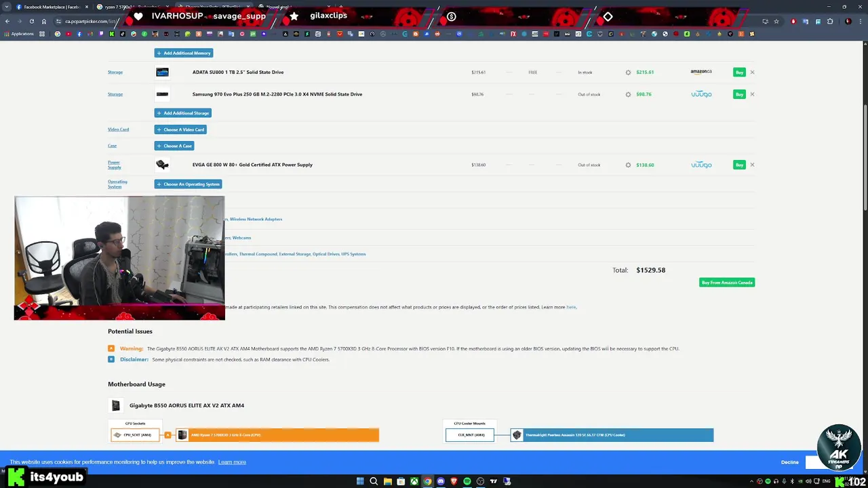The image size is (868, 488).
Task: Click Buy From Amazon Canada button
Action: pos(727,283)
